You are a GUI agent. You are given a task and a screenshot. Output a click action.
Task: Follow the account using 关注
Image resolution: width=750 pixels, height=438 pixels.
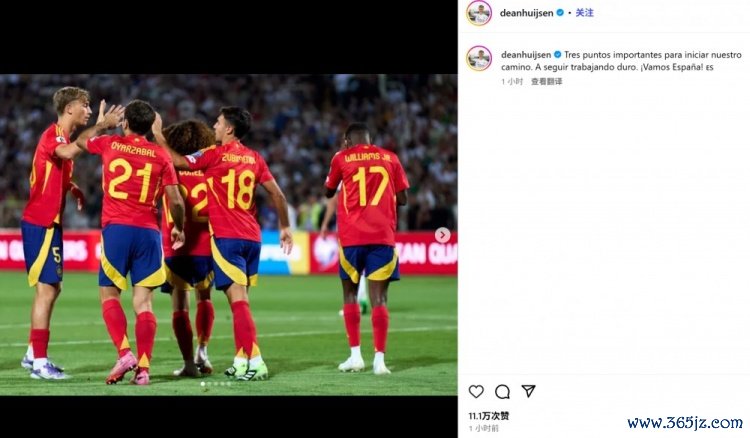point(585,13)
